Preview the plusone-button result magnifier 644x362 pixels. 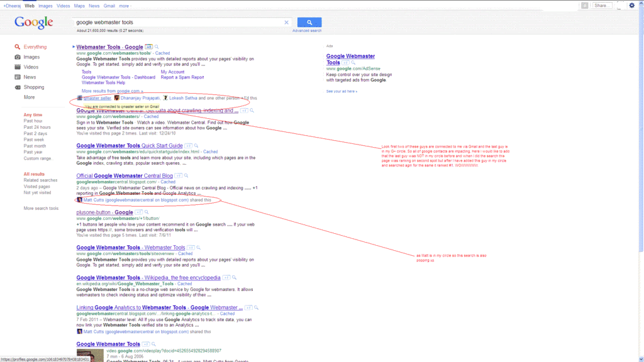point(146,212)
